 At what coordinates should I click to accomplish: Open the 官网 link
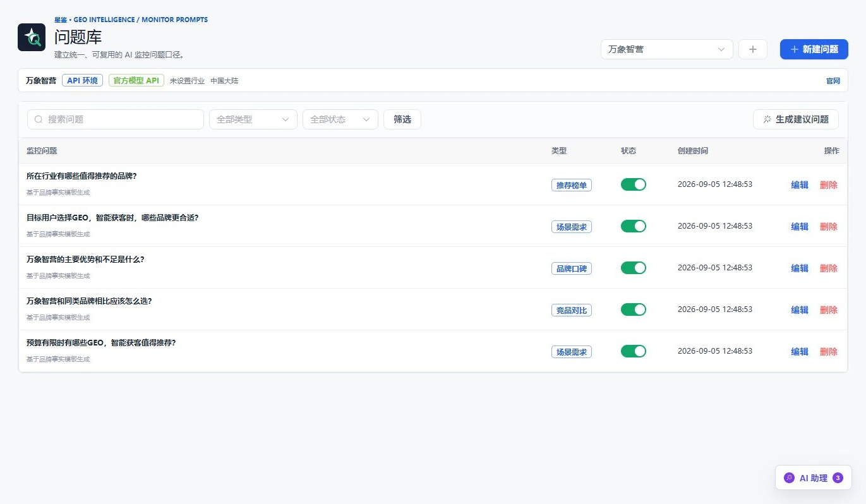[833, 81]
